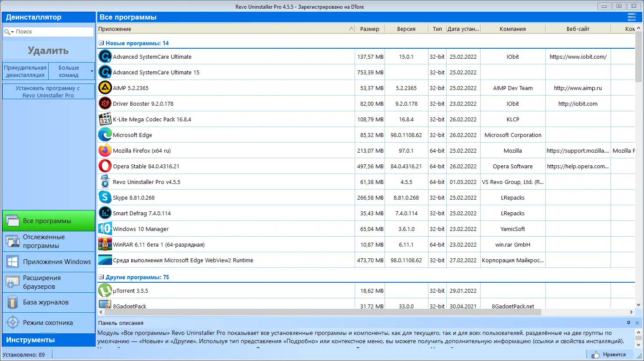The image size is (644, 361).
Task: Click the Opera Software company cell
Action: 513,166
